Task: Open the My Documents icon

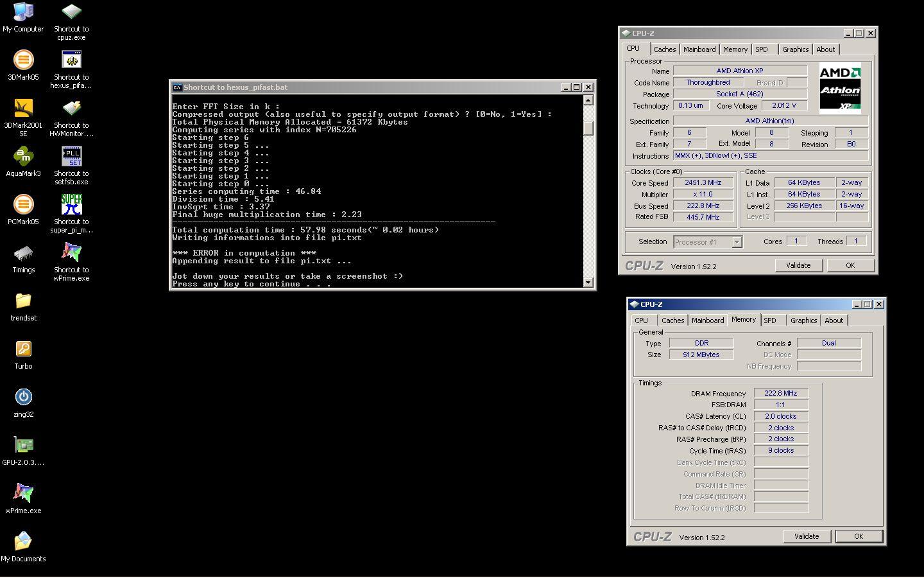Action: coord(23,542)
